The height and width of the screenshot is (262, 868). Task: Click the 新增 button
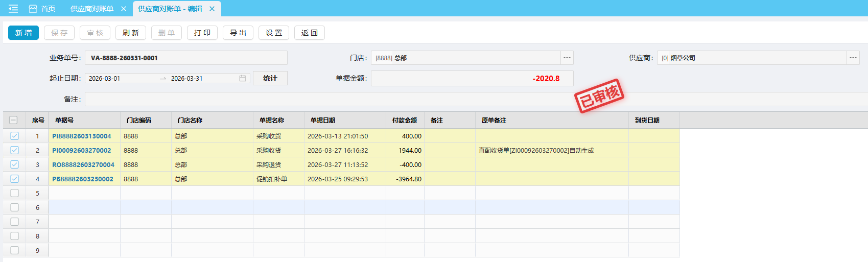tap(24, 33)
